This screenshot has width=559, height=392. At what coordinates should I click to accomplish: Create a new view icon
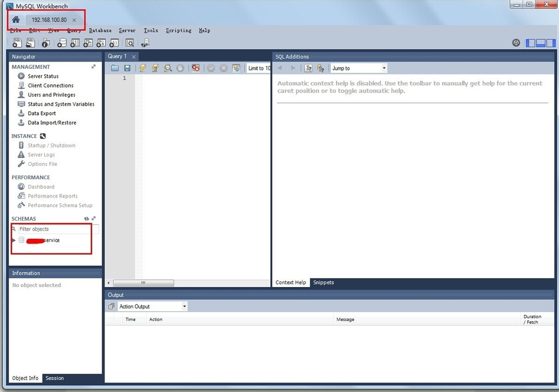tap(88, 43)
